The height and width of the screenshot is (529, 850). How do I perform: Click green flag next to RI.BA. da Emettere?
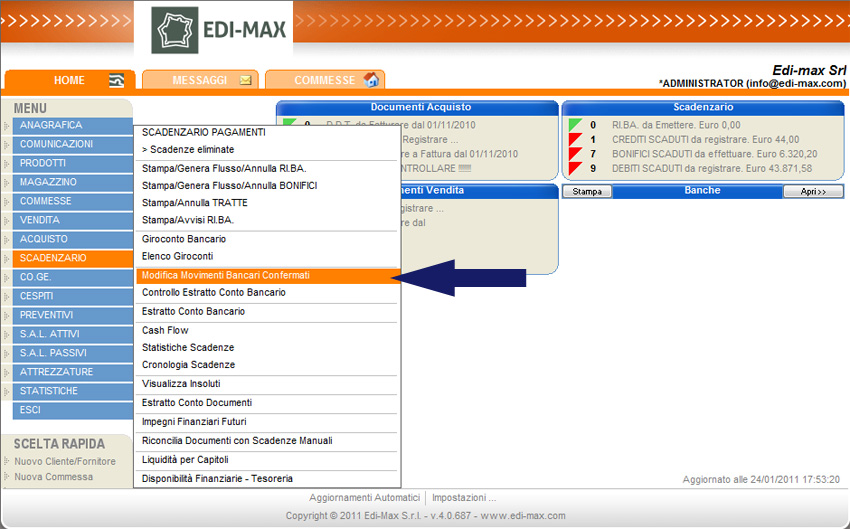tap(575, 125)
